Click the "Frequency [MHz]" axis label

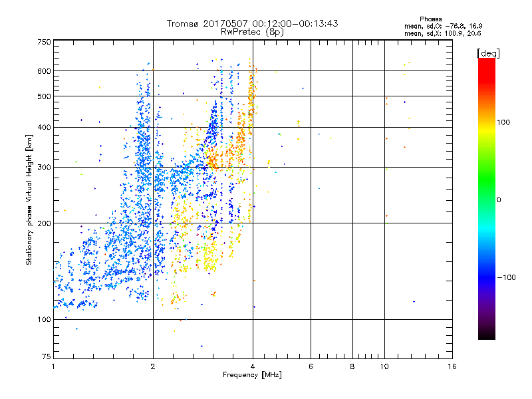point(252,375)
